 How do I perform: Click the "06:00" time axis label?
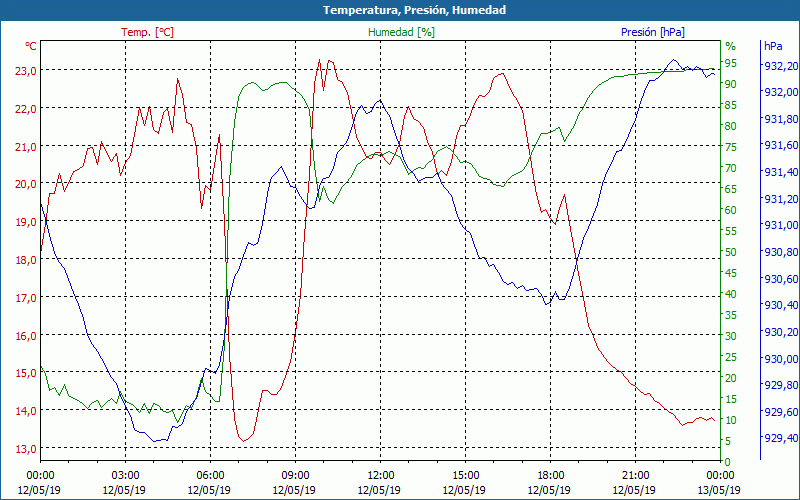(x=210, y=476)
